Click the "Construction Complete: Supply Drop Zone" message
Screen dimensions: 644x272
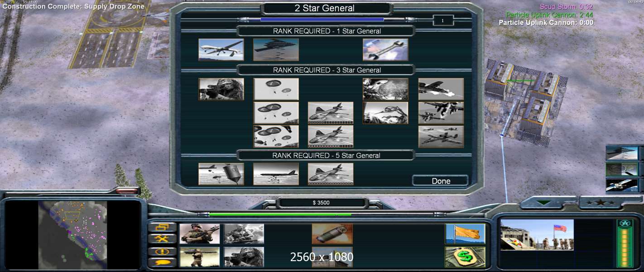73,6
